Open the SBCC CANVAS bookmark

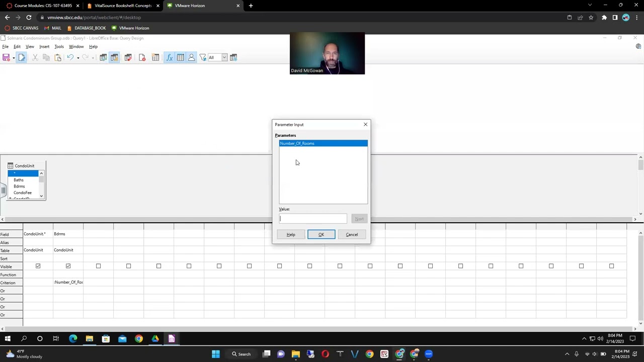pos(22,28)
